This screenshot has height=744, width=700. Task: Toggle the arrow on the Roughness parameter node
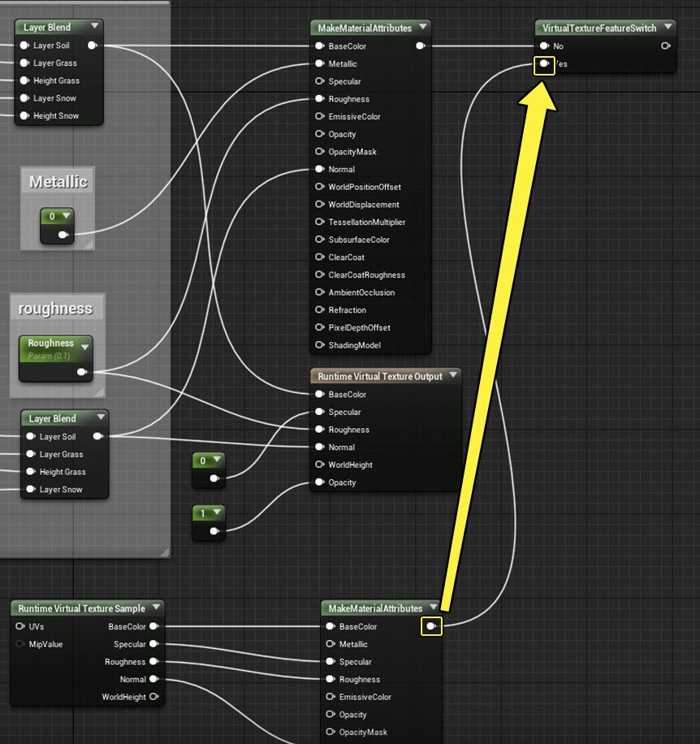[84, 347]
